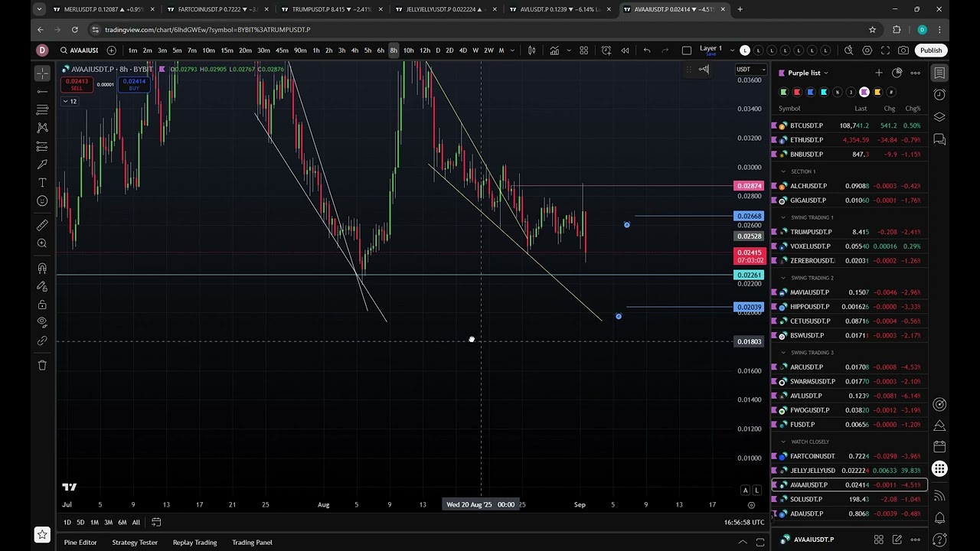Select the Text annotation tool

coord(42,183)
